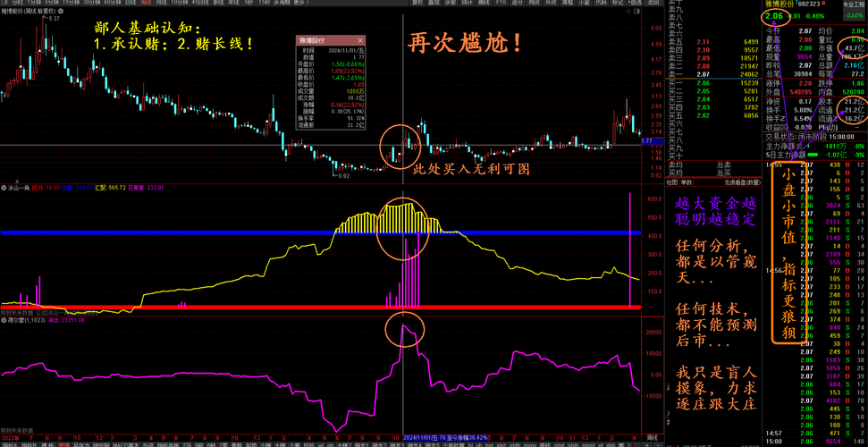Select the 15分钟 period
Screen dimensions: 868x447
[72, 3]
